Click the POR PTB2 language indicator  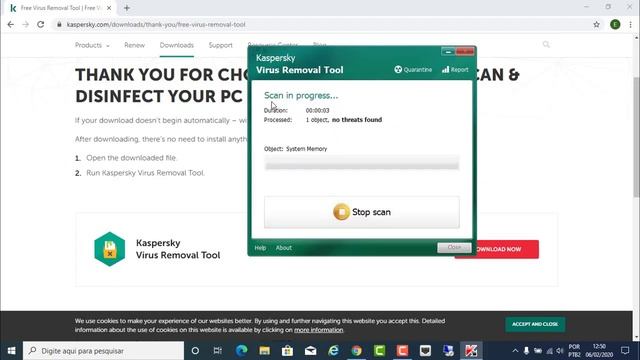click(x=574, y=351)
